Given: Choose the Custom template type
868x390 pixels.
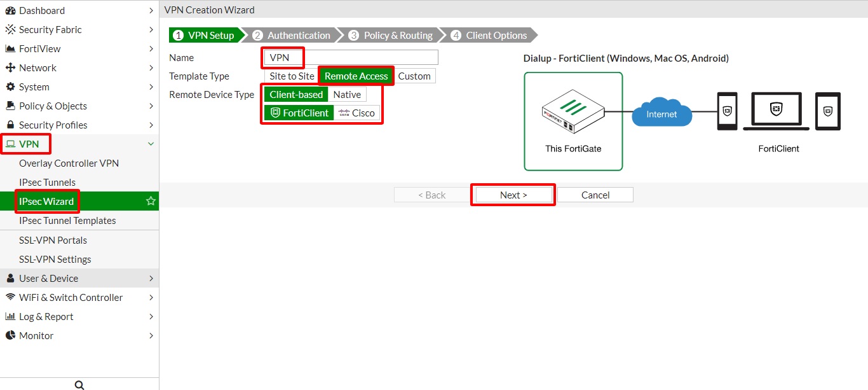Looking at the screenshot, I should [414, 76].
